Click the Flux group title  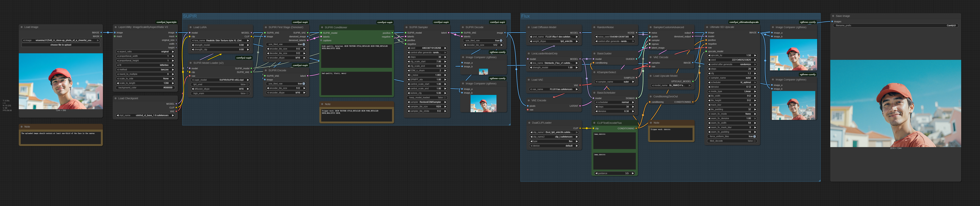(525, 16)
